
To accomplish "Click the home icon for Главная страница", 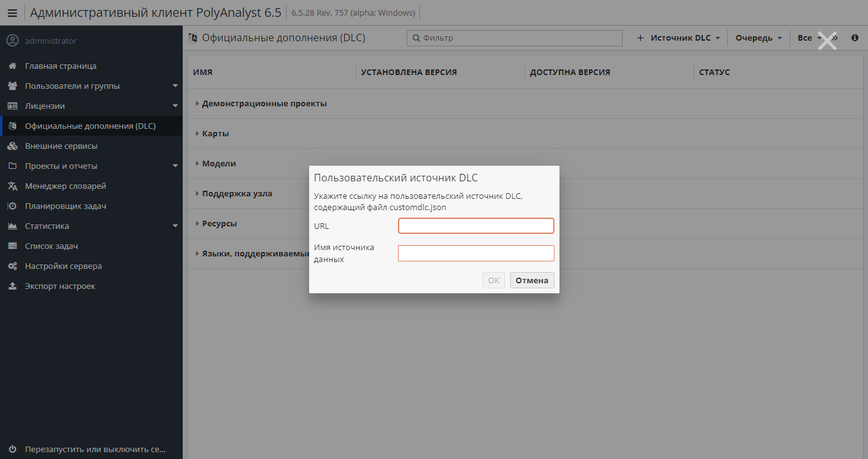I will (x=13, y=66).
